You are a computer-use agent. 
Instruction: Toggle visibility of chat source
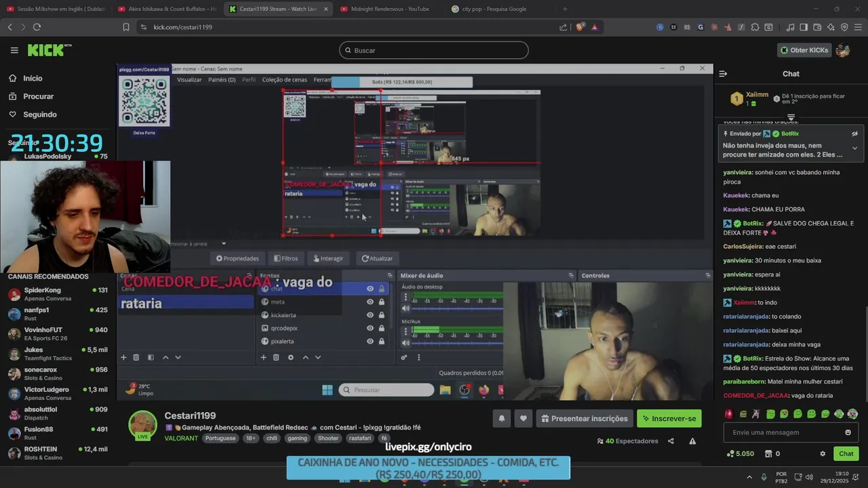(x=370, y=289)
